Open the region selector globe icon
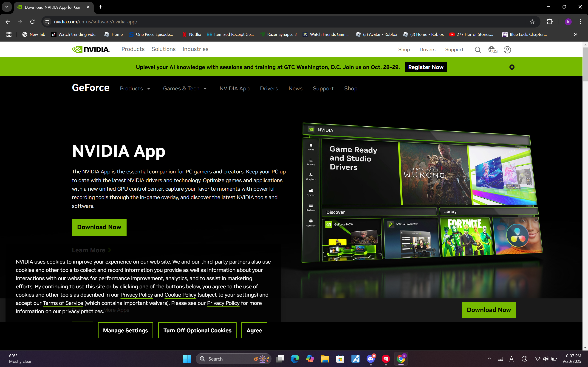This screenshot has width=588, height=367. pyautogui.click(x=492, y=50)
